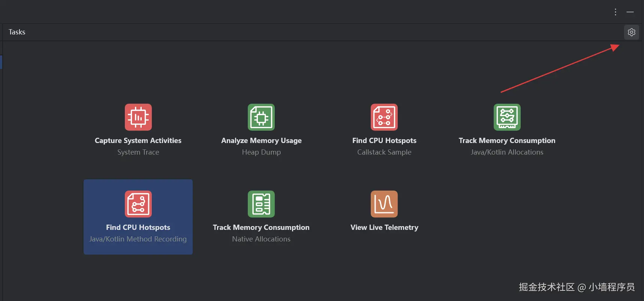The height and width of the screenshot is (301, 644).
Task: Open task settings via the gear icon
Action: pos(632,32)
